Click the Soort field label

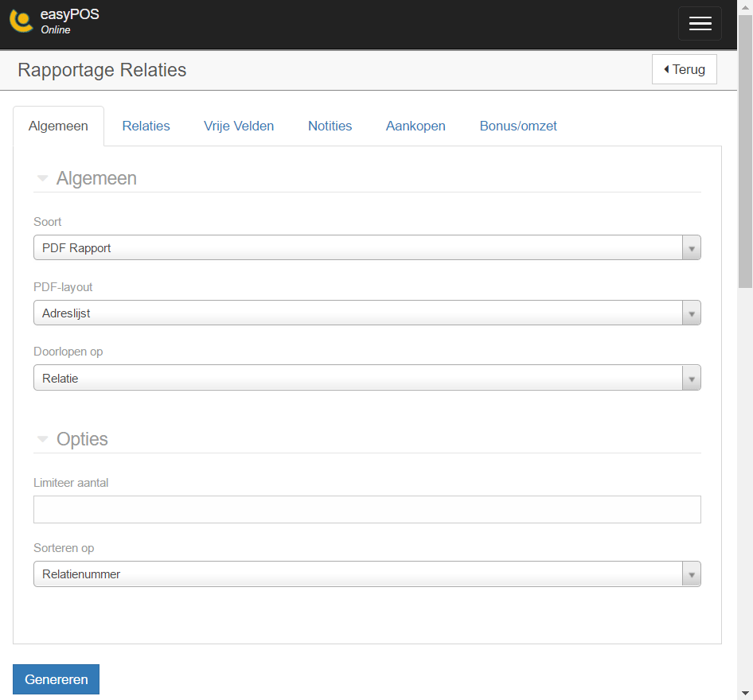(x=48, y=222)
